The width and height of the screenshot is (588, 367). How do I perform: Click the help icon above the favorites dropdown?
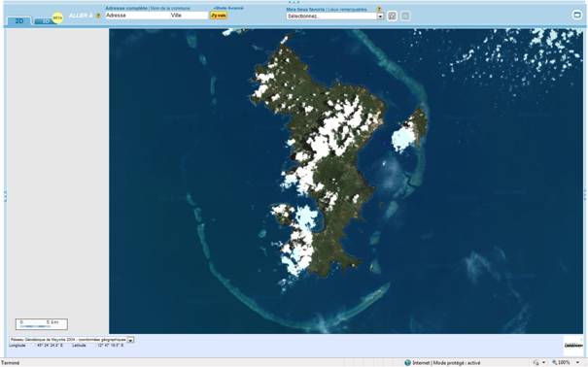[379, 9]
